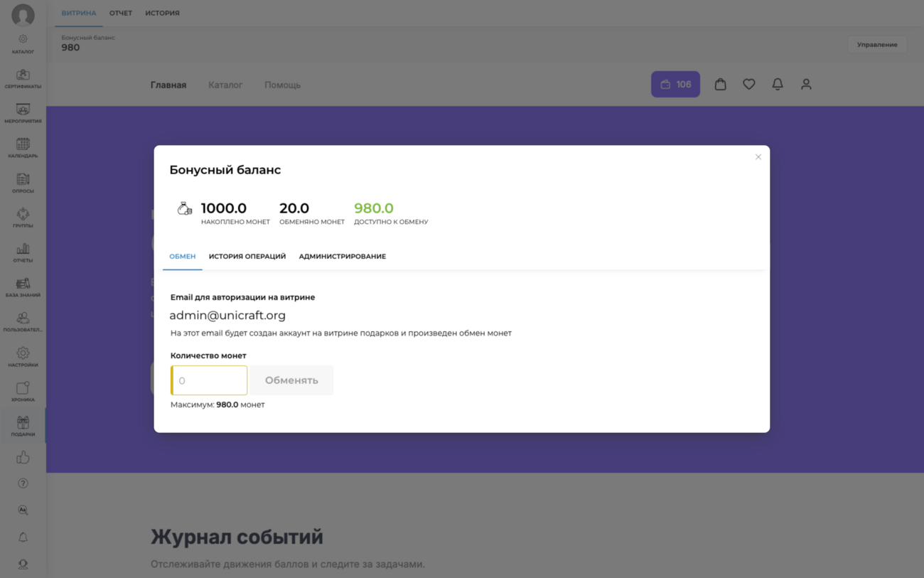Screen dimensions: 924x578
Task: Open База знаний in the sidebar
Action: [x=23, y=287]
